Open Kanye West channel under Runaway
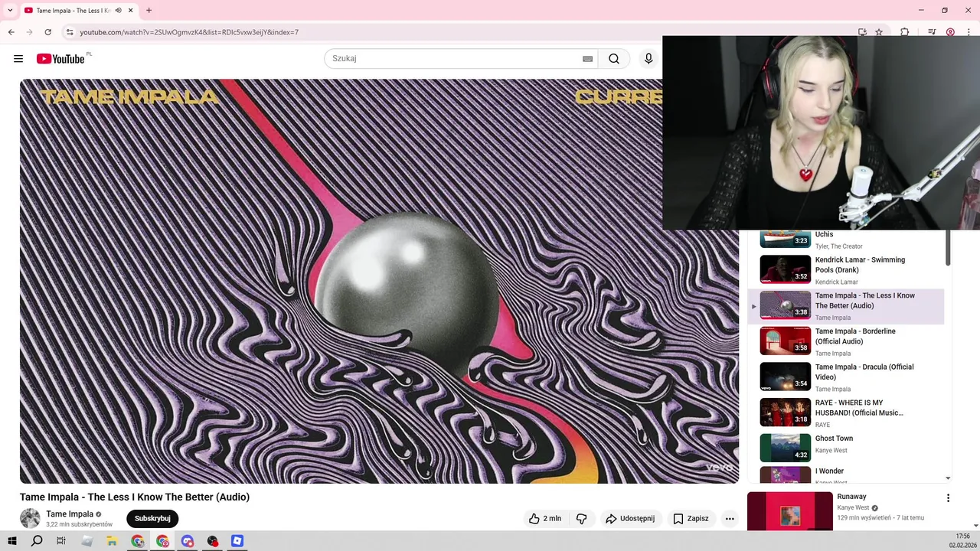This screenshot has width=980, height=551. (x=853, y=507)
